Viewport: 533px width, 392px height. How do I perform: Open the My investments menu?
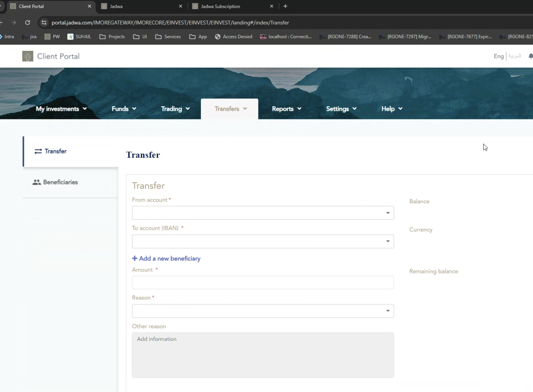coord(61,109)
